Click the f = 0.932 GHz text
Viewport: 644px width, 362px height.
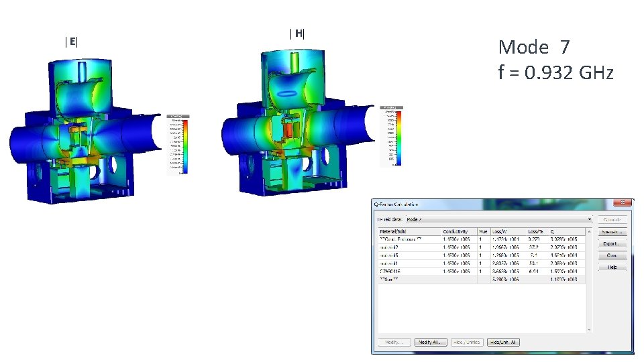point(555,72)
